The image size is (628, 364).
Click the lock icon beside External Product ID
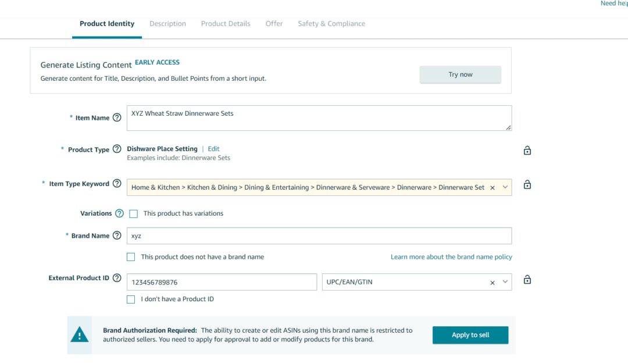pyautogui.click(x=527, y=279)
